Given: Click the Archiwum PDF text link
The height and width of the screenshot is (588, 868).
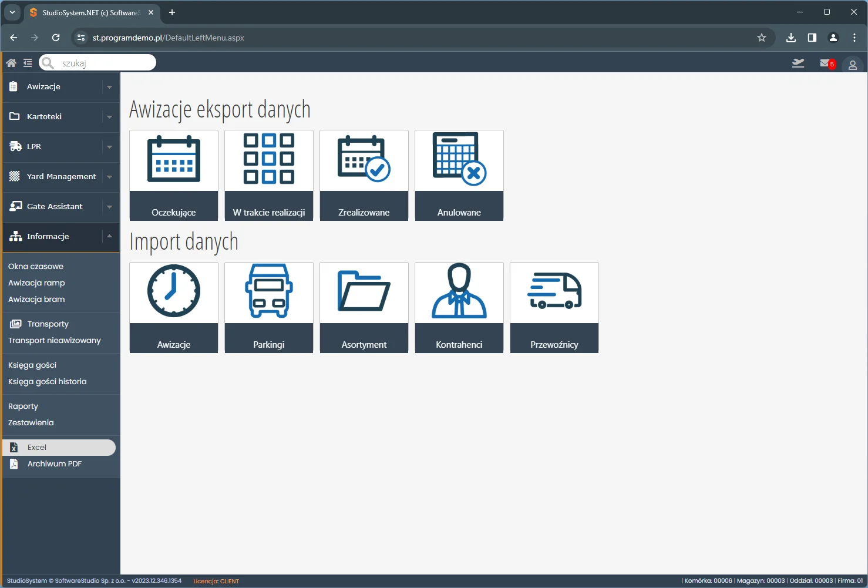Looking at the screenshot, I should pos(55,463).
